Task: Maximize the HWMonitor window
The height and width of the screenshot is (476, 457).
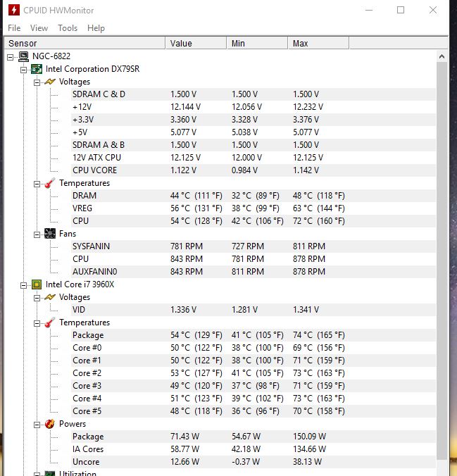Action: 401,10
